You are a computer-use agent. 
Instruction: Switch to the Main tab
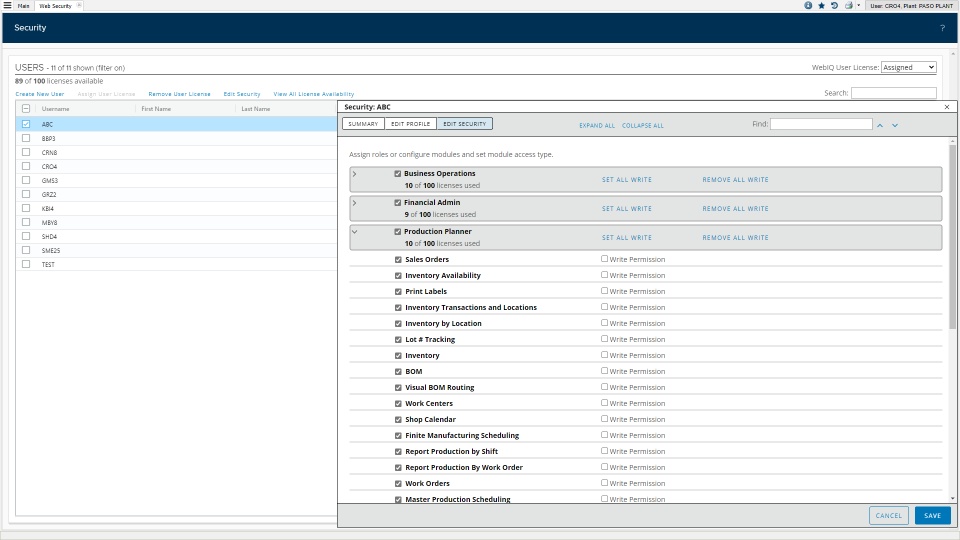[23, 6]
